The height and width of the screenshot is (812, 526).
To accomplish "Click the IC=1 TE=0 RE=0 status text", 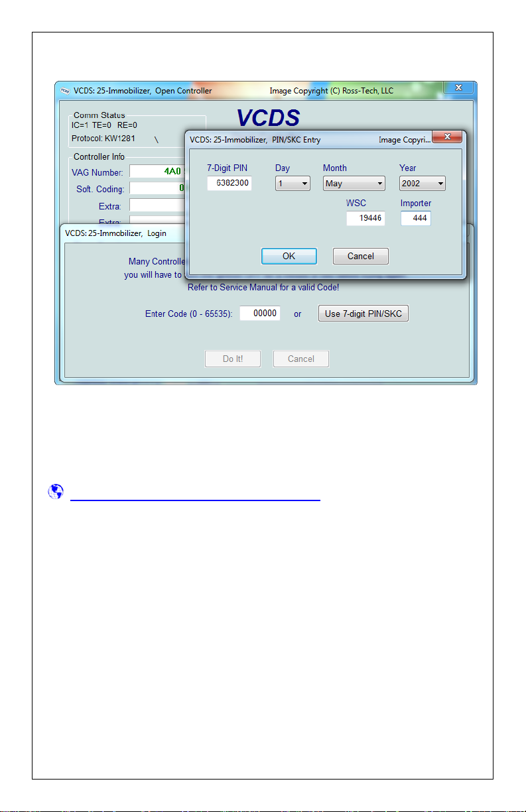I will pos(104,125).
